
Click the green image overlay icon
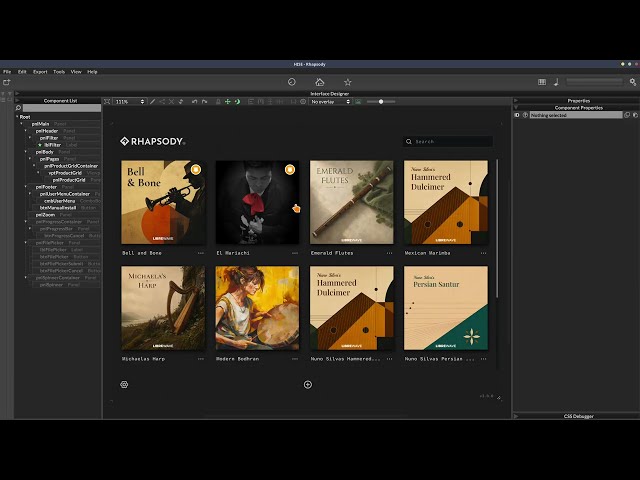point(358,102)
